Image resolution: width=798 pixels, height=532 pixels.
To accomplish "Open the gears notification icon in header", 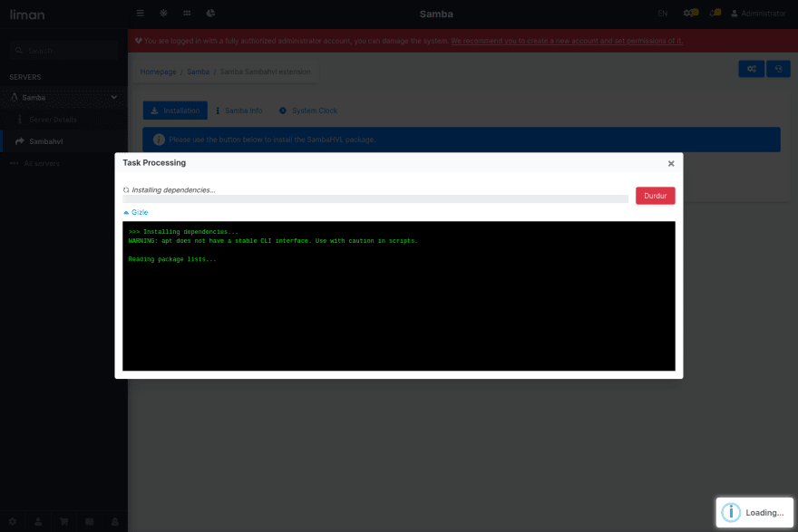I will [x=691, y=14].
